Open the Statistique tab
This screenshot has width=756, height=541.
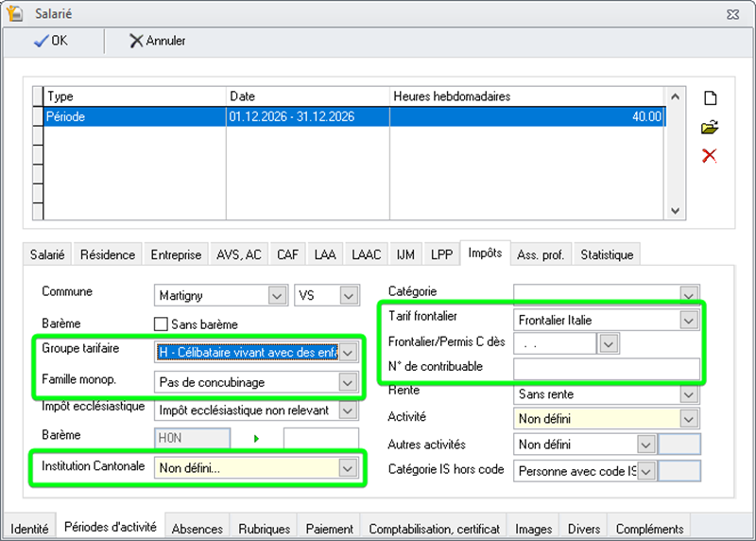(608, 254)
